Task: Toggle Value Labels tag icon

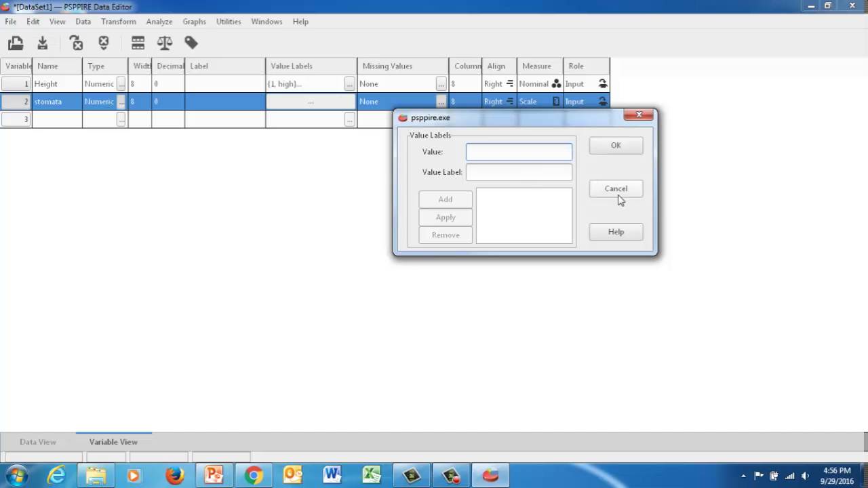Action: [191, 43]
